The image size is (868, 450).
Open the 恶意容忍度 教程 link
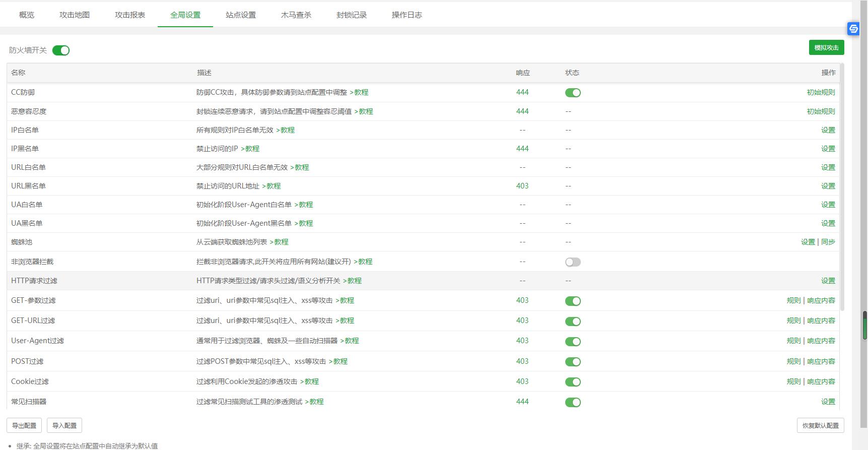[x=364, y=111]
